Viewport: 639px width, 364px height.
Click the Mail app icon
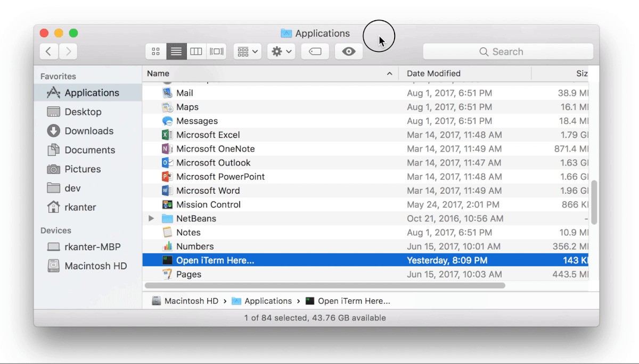(x=168, y=93)
